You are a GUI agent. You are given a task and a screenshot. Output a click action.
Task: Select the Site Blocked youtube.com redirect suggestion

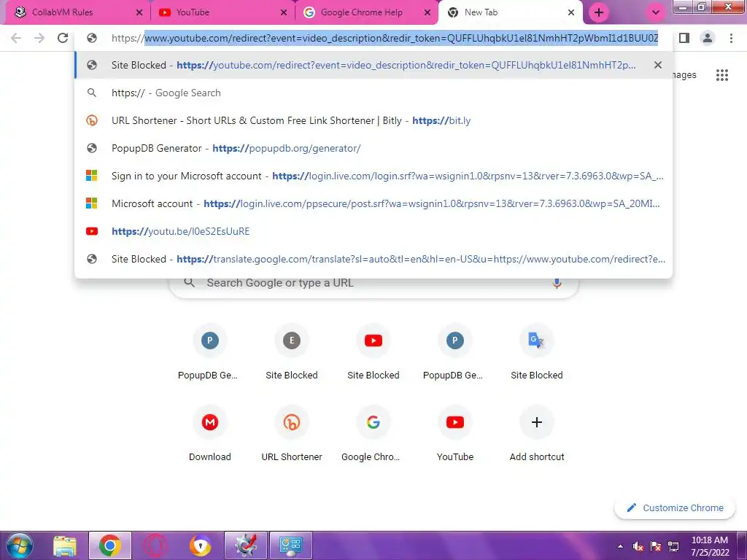coord(373,65)
